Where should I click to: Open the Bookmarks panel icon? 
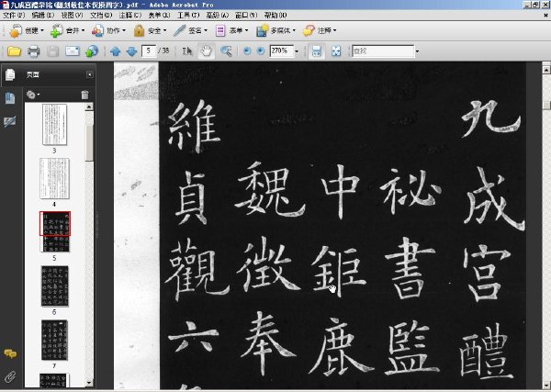[x=10, y=98]
